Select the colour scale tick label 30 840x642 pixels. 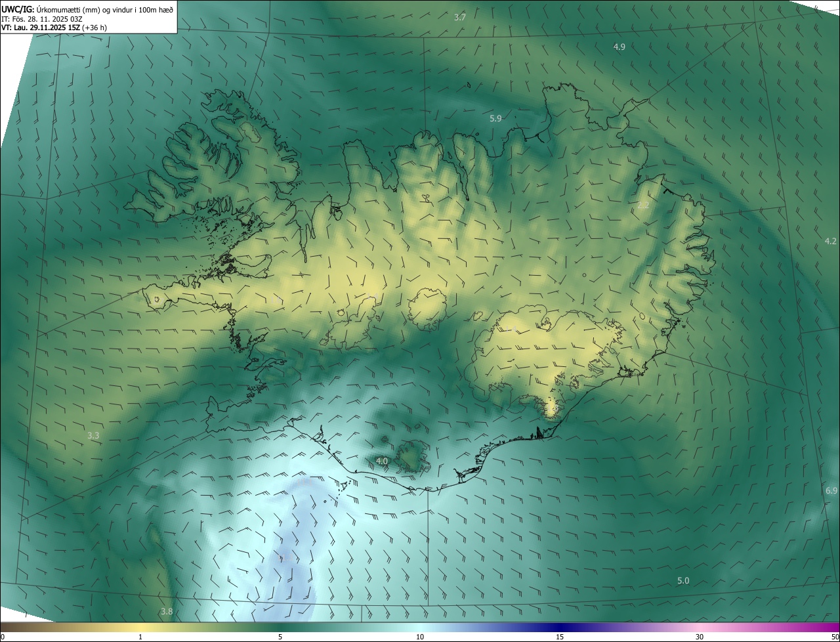point(700,637)
